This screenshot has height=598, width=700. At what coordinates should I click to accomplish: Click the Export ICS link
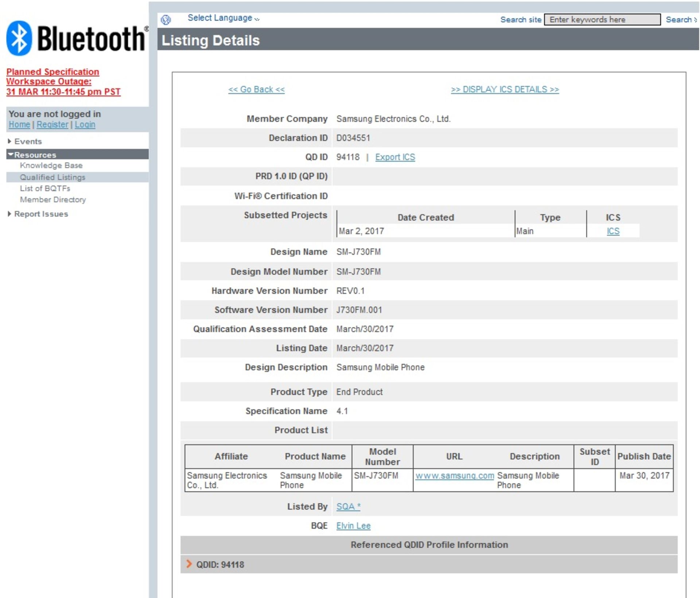[x=395, y=157]
